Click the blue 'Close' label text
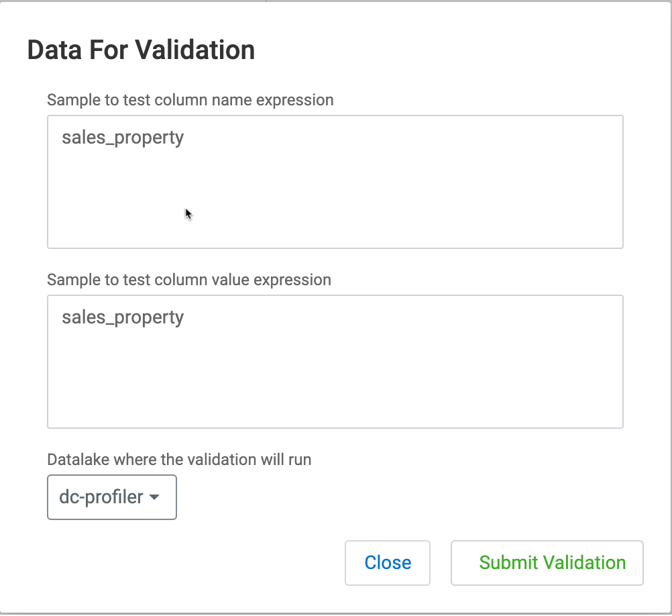Screen dimensions: 672x616 [388, 563]
